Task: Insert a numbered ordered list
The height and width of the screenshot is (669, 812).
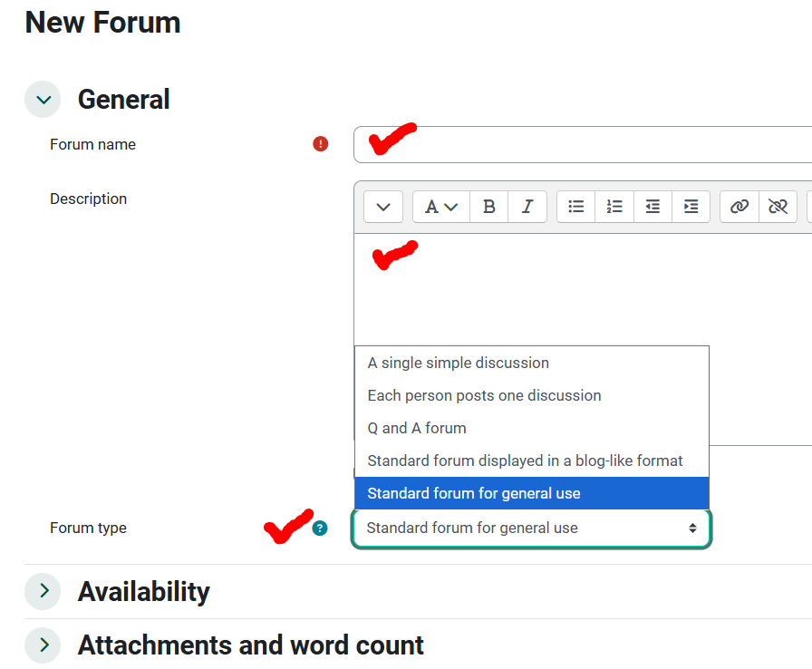Action: pyautogui.click(x=614, y=207)
